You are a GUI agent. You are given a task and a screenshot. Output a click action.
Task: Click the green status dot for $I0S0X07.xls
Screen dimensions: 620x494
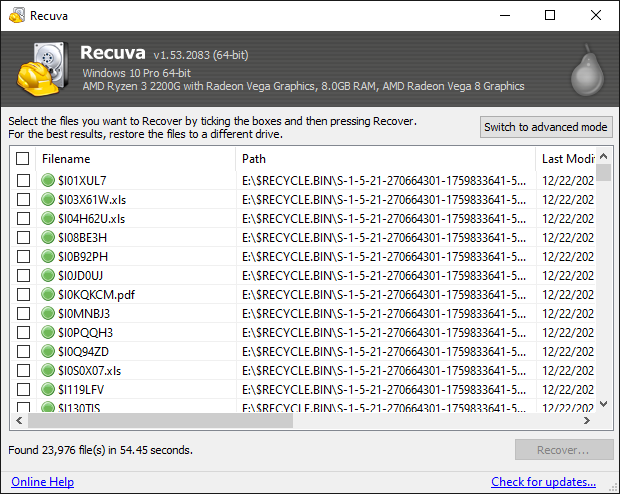click(x=48, y=370)
